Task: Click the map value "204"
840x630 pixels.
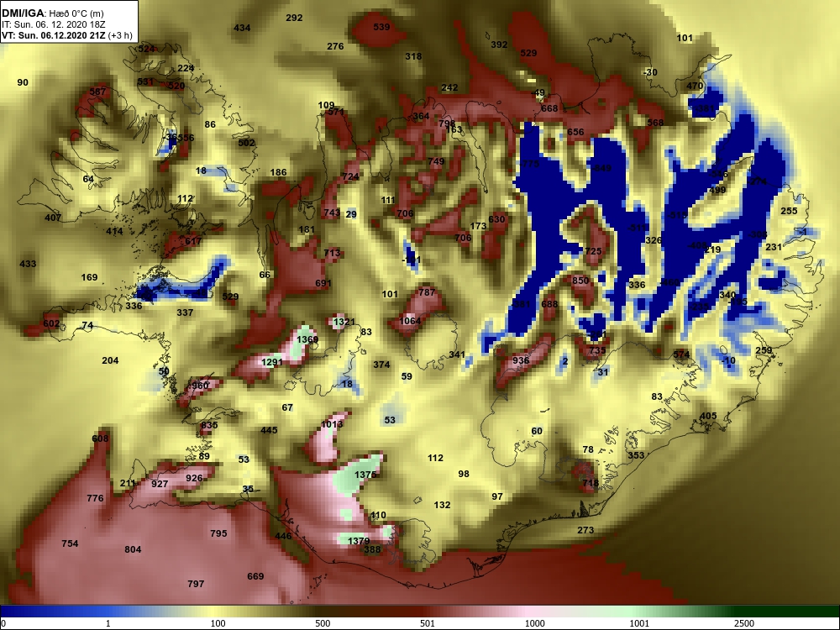Action: (110, 360)
